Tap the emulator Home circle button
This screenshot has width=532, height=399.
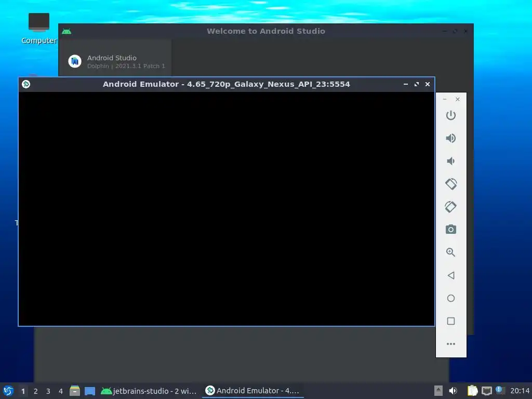450,298
